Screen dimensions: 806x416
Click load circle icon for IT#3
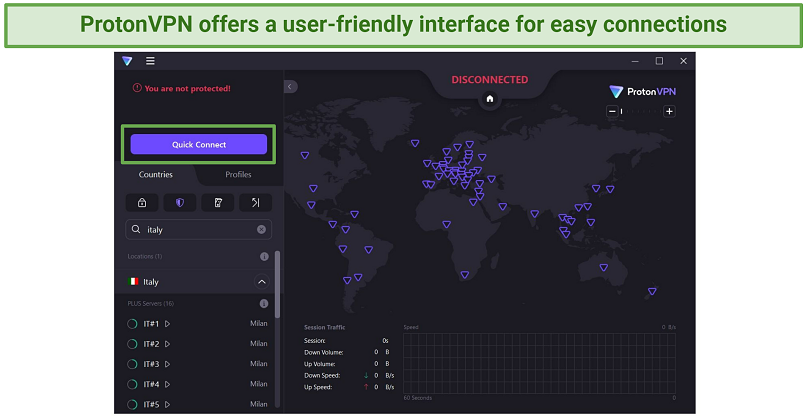(x=132, y=364)
